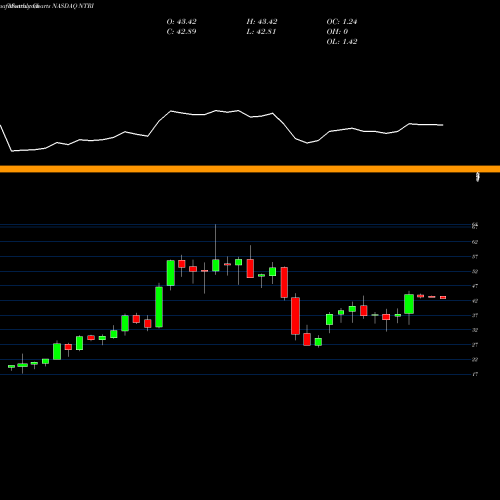Click the 47 price axis label

(475, 286)
